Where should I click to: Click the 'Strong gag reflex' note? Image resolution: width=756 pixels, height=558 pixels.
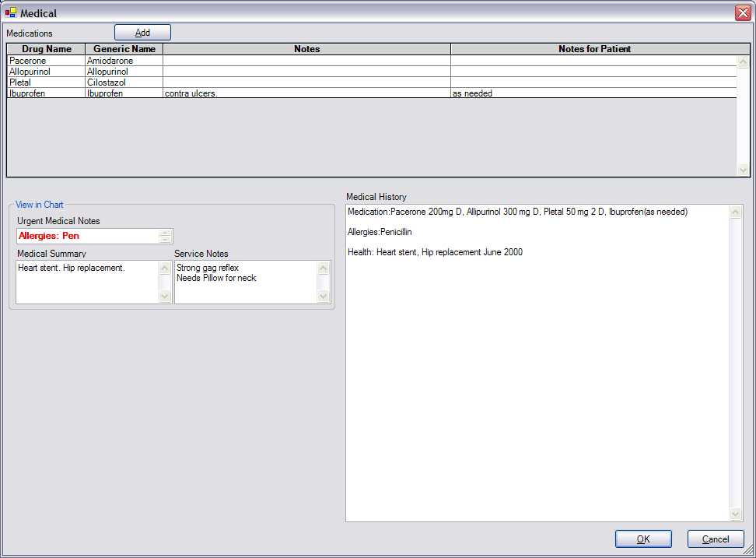(208, 268)
